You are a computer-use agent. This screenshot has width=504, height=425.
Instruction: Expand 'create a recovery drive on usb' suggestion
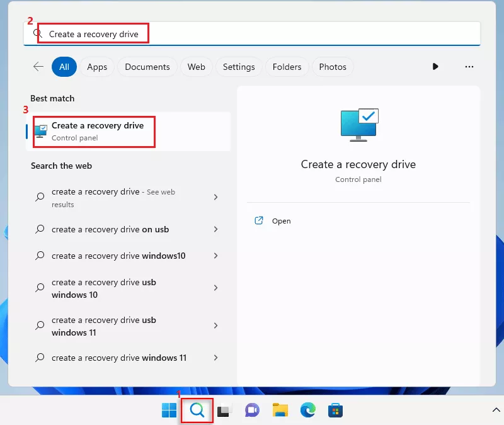(215, 229)
